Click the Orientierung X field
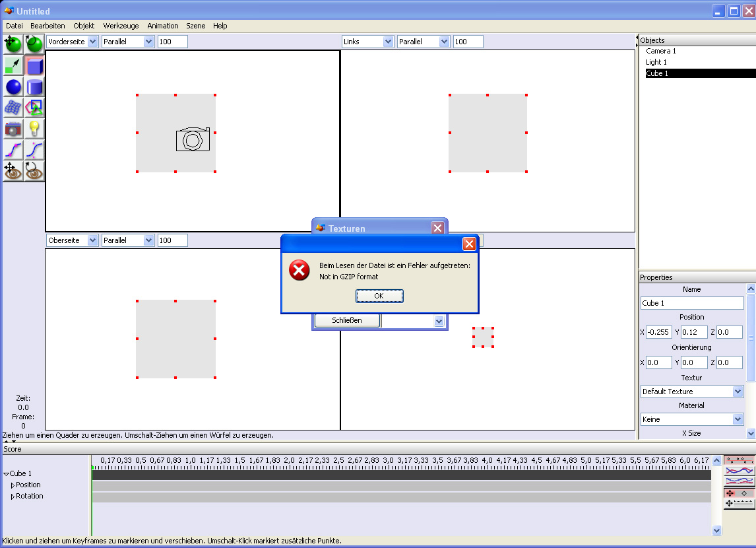 tap(658, 362)
